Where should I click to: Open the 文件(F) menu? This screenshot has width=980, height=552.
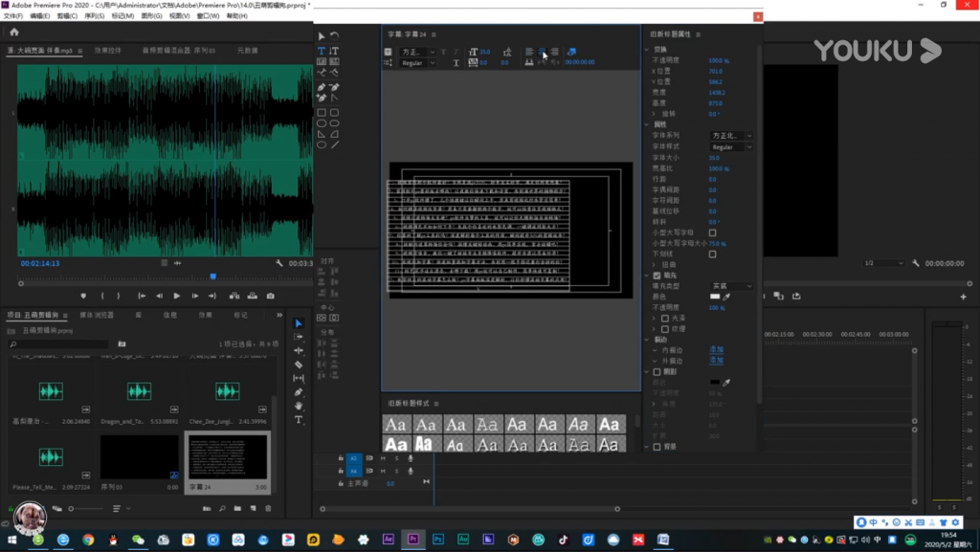click(13, 16)
